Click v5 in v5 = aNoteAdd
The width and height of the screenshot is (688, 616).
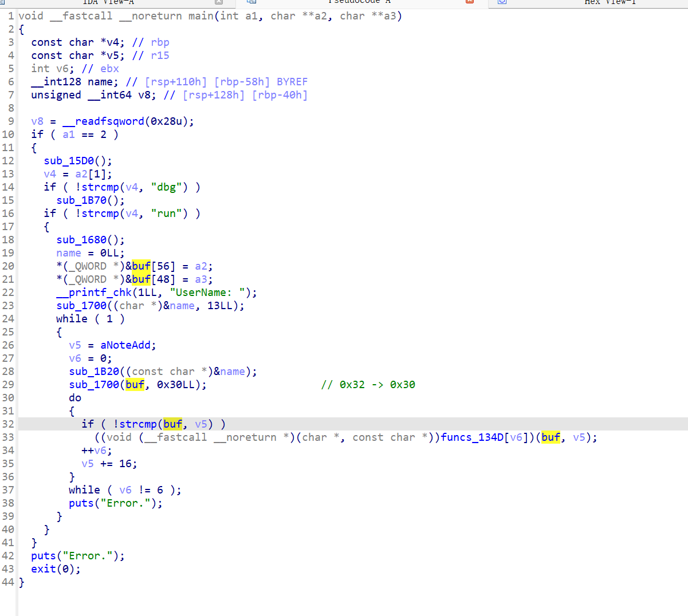[75, 345]
